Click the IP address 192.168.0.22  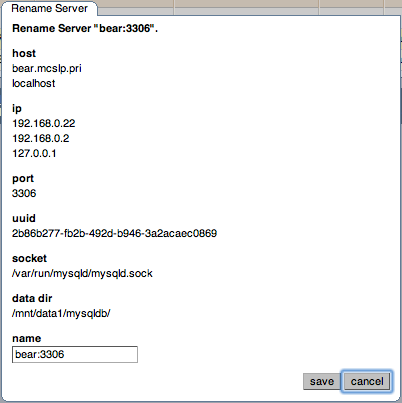[x=44, y=123]
